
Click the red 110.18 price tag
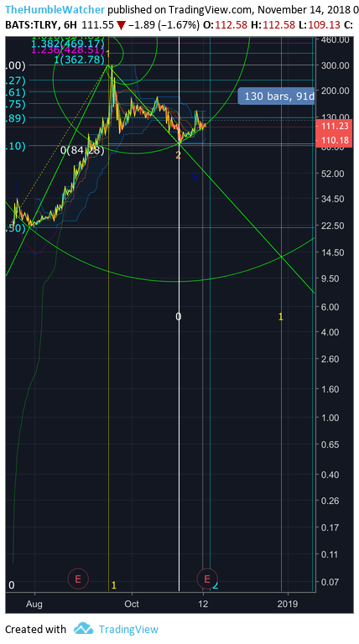tap(335, 140)
